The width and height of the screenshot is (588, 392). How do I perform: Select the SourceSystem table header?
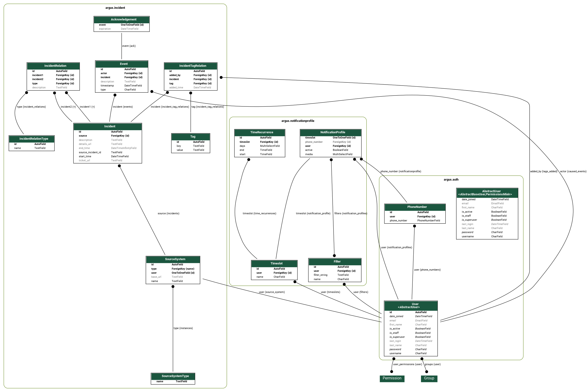click(173, 259)
